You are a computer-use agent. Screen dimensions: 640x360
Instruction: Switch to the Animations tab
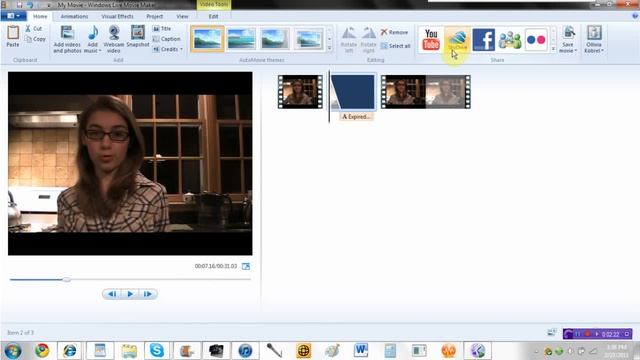tap(74, 16)
